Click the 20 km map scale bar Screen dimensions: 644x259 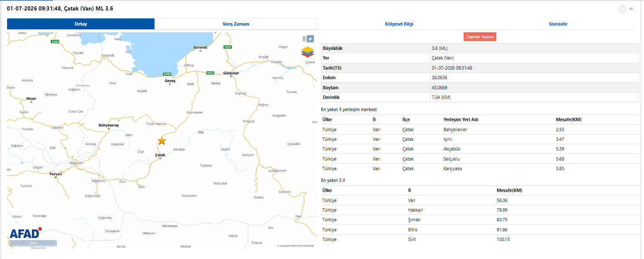[33, 243]
